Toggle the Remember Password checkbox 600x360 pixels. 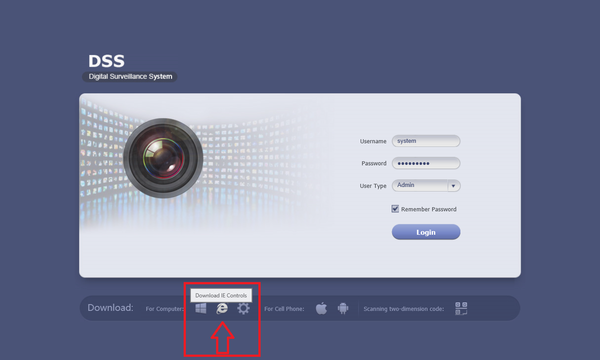click(x=395, y=209)
